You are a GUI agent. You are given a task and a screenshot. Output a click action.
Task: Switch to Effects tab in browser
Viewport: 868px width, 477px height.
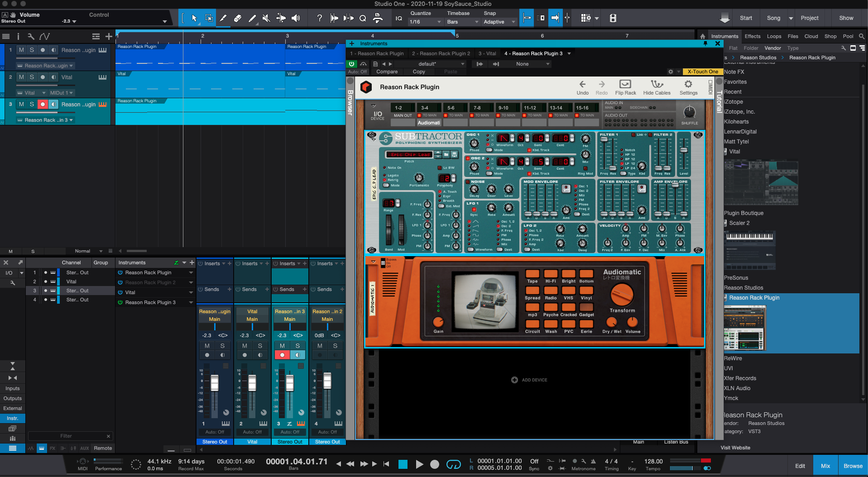pyautogui.click(x=752, y=36)
